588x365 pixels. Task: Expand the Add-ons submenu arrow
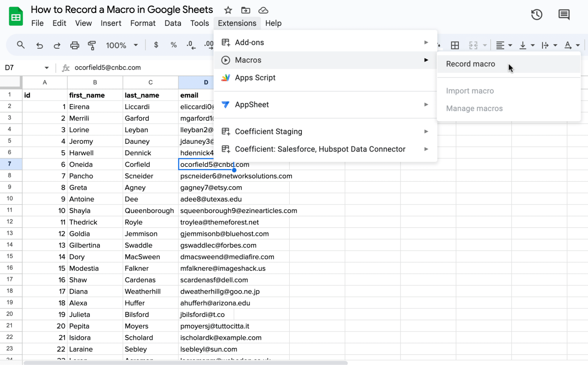click(426, 42)
